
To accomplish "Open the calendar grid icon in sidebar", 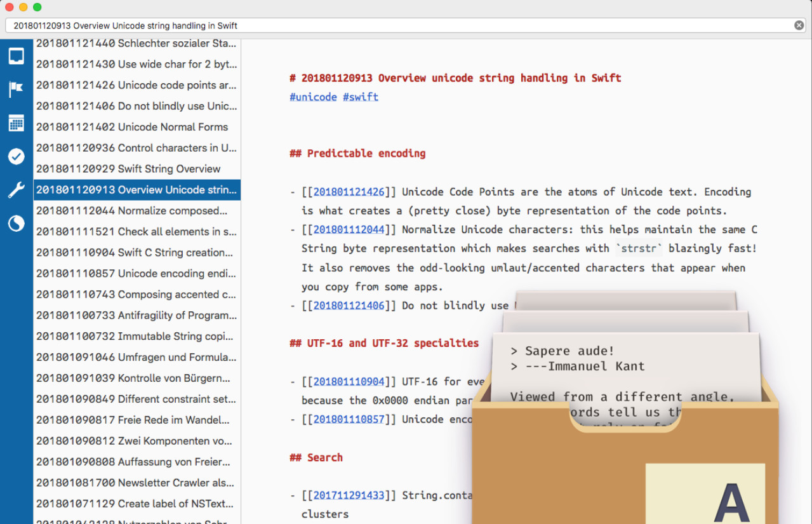I will click(17, 123).
